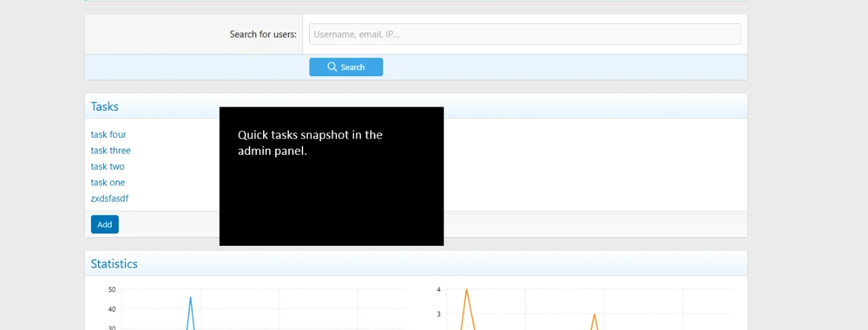868x330 pixels.
Task: Click the tallest orange chart peak at 4
Action: [467, 290]
